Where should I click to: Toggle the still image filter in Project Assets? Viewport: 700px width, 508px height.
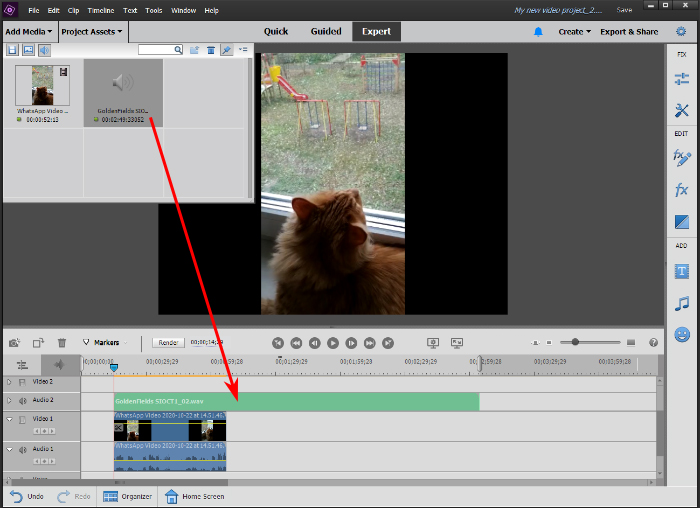coord(29,50)
